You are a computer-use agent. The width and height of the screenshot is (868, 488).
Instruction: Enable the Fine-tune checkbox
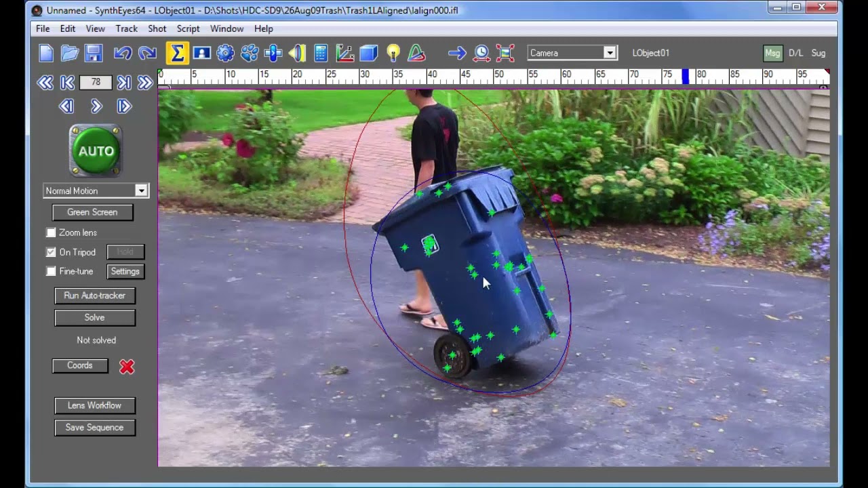(51, 271)
